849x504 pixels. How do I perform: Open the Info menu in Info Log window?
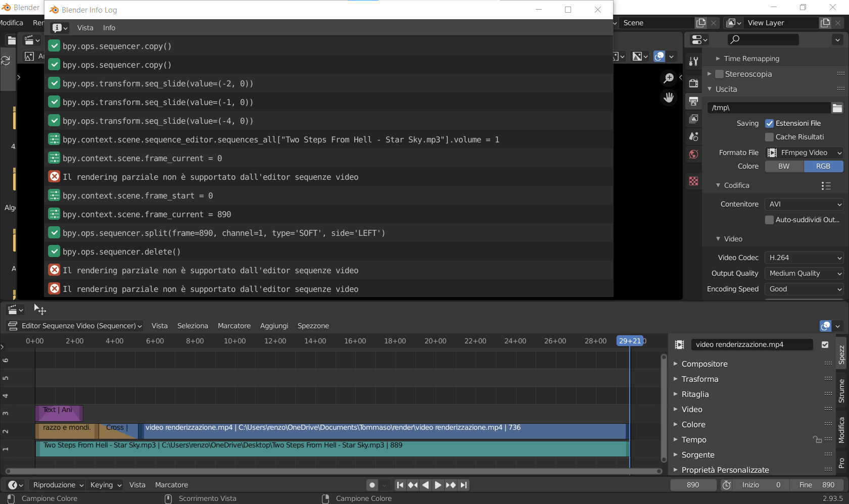tap(109, 28)
